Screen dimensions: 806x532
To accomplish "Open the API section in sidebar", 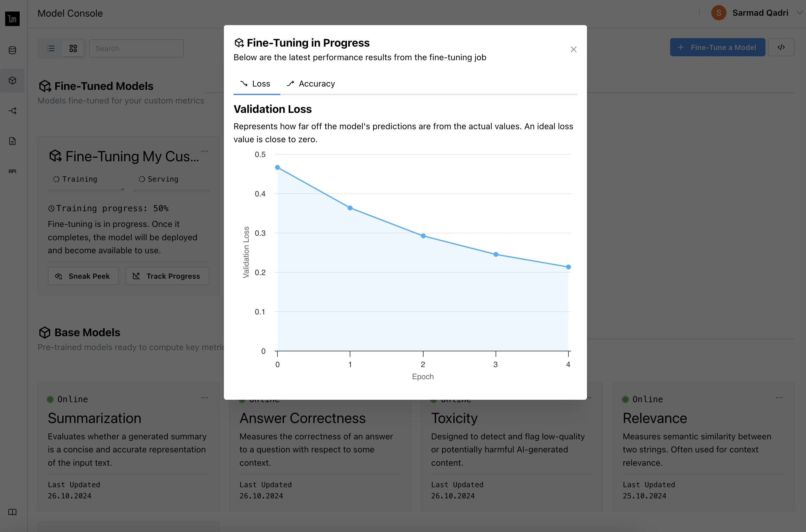I will coord(12,171).
